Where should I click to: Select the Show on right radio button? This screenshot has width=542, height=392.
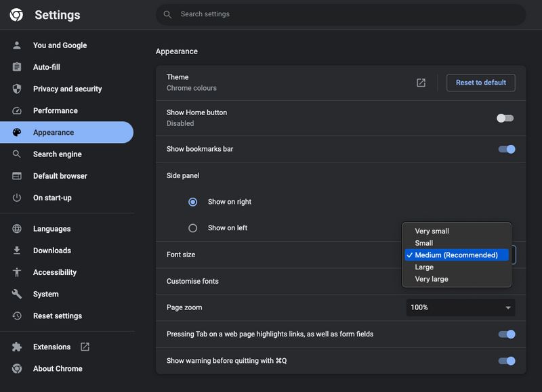click(x=193, y=202)
